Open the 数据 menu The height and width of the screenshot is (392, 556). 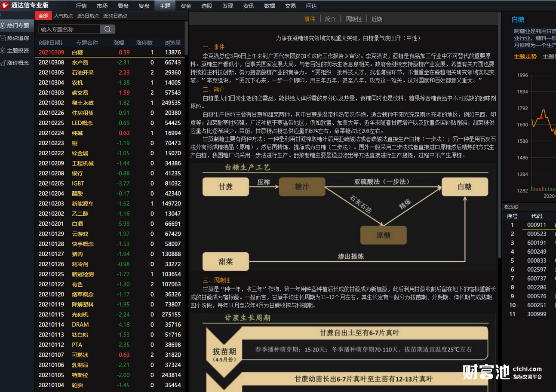pyautogui.click(x=270, y=6)
